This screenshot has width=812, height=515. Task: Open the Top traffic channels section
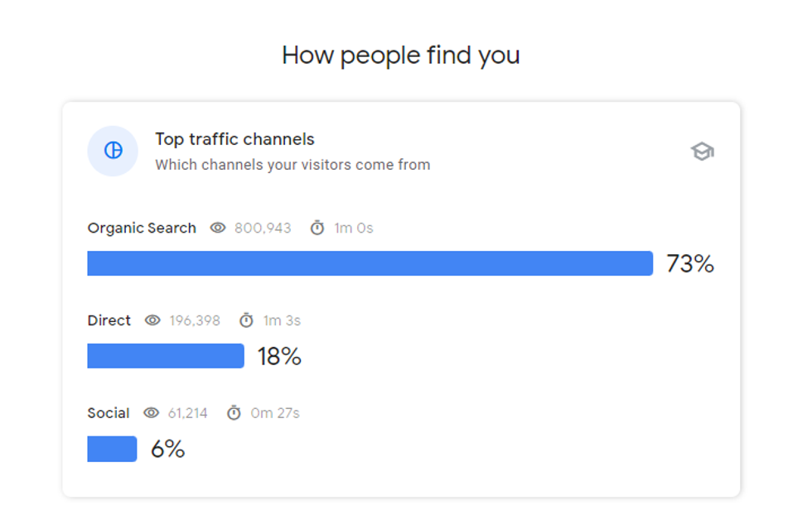tap(235, 139)
